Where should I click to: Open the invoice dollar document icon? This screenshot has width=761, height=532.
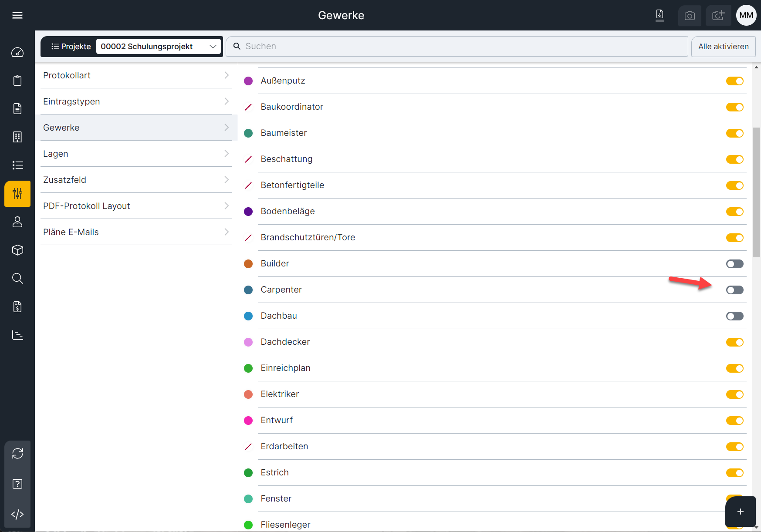click(x=17, y=307)
